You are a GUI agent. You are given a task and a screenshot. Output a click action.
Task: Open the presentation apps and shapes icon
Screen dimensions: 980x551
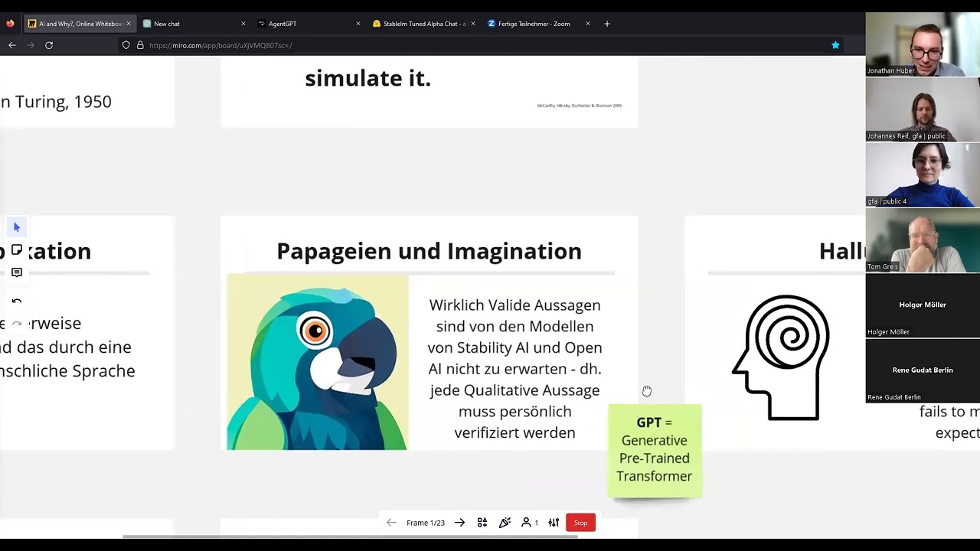click(482, 523)
